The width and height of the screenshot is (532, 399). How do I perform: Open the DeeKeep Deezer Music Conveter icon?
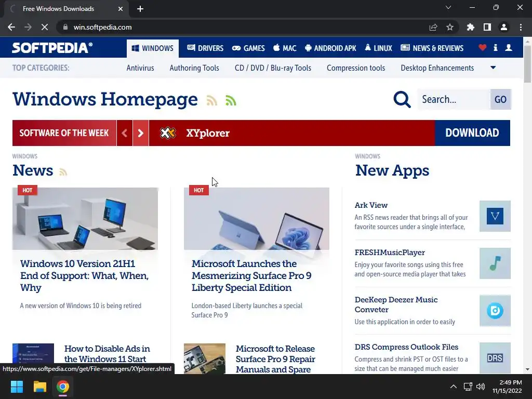pyautogui.click(x=495, y=311)
